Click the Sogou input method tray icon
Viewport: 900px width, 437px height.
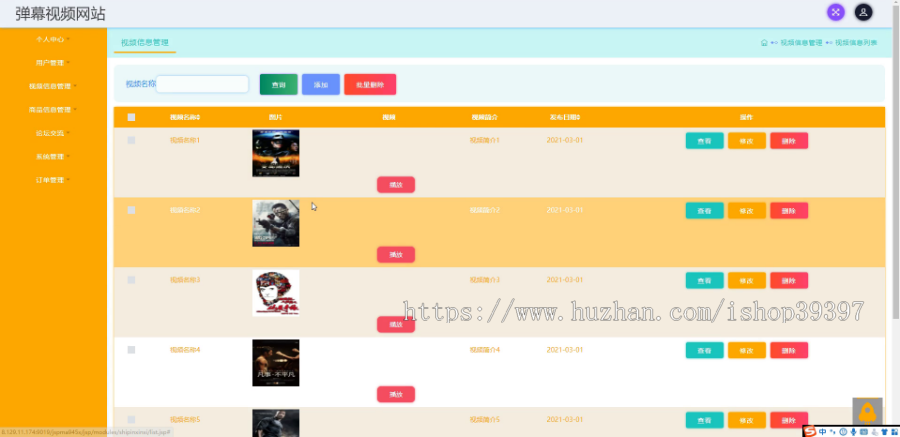810,432
